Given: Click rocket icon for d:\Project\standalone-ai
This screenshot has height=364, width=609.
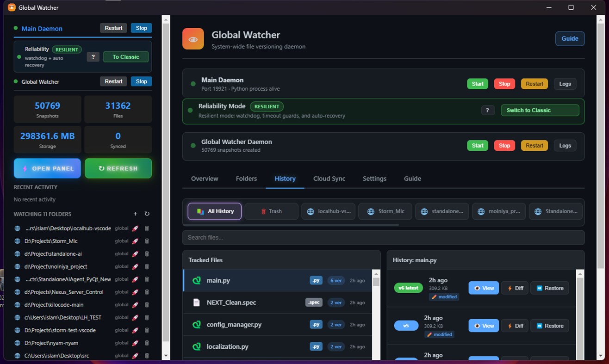Looking at the screenshot, I should pyautogui.click(x=135, y=254).
